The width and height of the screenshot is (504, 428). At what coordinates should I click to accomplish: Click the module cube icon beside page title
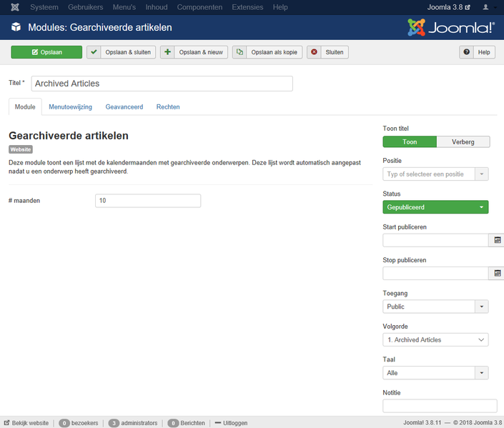[16, 27]
